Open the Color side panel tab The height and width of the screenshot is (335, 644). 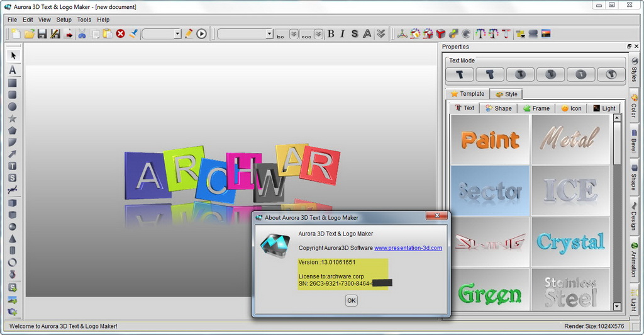[634, 106]
